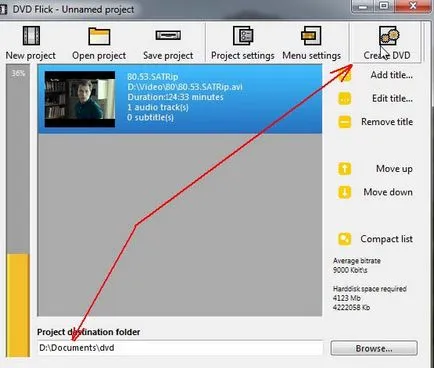Click the Open project label
Screen dimensions: 434x368
click(99, 55)
